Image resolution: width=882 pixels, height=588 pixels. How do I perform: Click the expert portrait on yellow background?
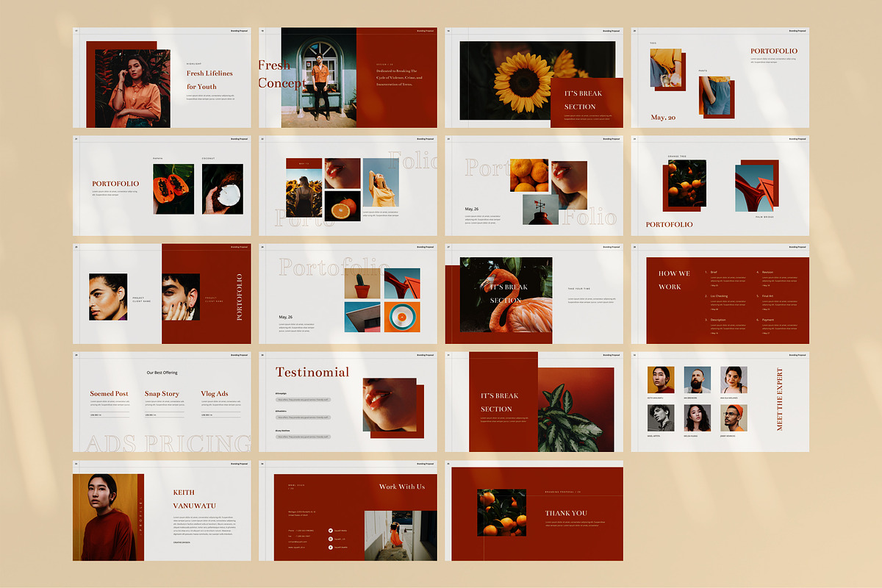click(x=661, y=380)
